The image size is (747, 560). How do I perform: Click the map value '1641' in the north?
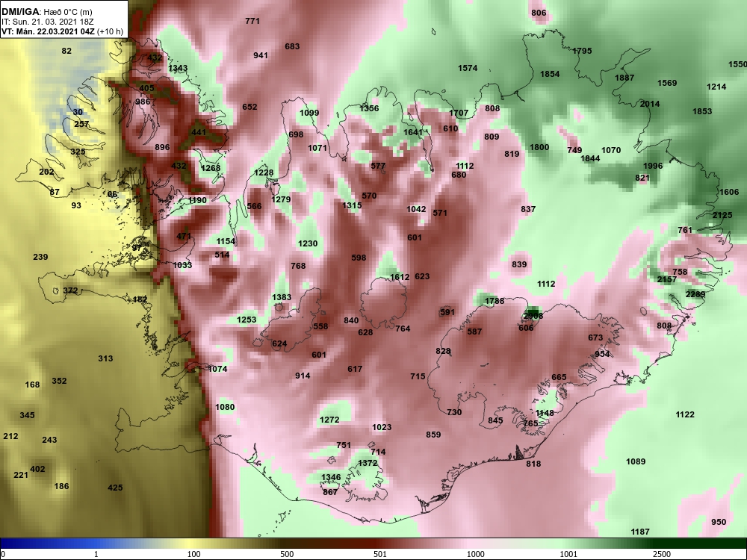tap(413, 132)
